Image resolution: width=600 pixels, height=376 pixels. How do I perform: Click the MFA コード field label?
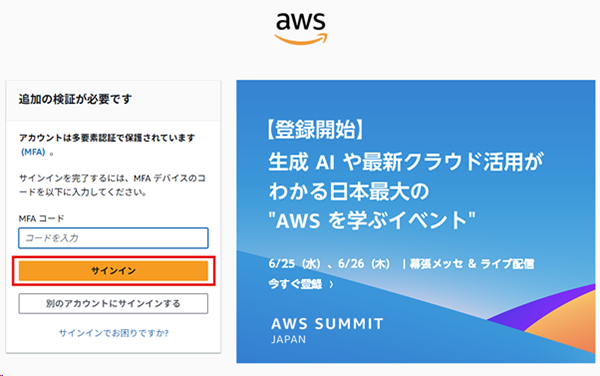click(x=41, y=218)
